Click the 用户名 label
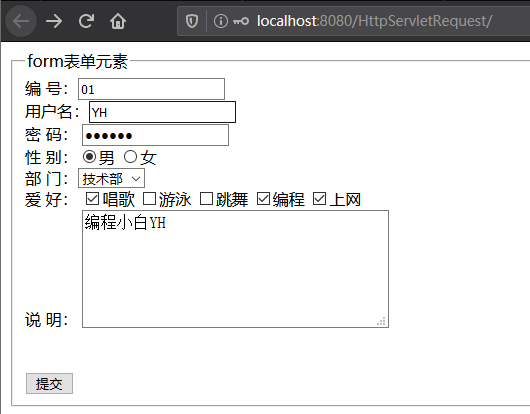The width and height of the screenshot is (530, 414). click(52, 112)
